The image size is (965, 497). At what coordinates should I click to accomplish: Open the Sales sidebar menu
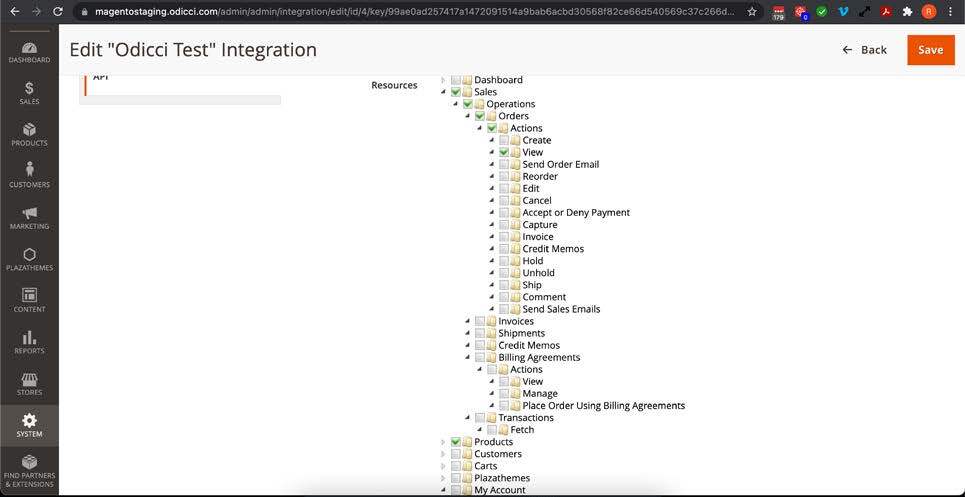(x=29, y=93)
